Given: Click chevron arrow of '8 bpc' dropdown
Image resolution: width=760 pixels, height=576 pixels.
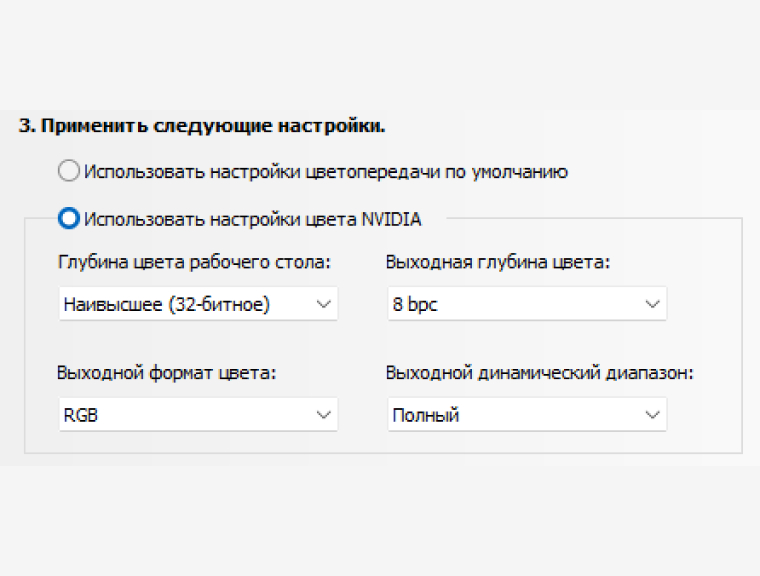Looking at the screenshot, I should pos(652,304).
